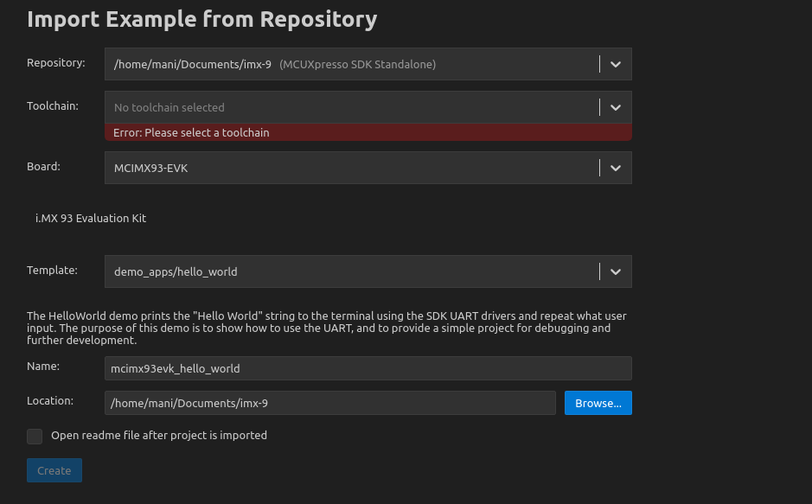Click the 'Template:' field label
Viewport: 812px width, 504px height.
point(52,271)
